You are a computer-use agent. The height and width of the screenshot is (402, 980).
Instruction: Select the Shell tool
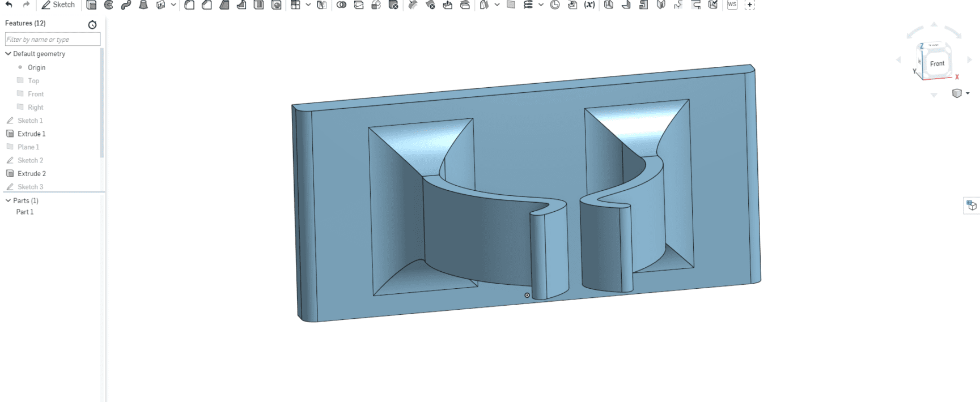[x=259, y=5]
